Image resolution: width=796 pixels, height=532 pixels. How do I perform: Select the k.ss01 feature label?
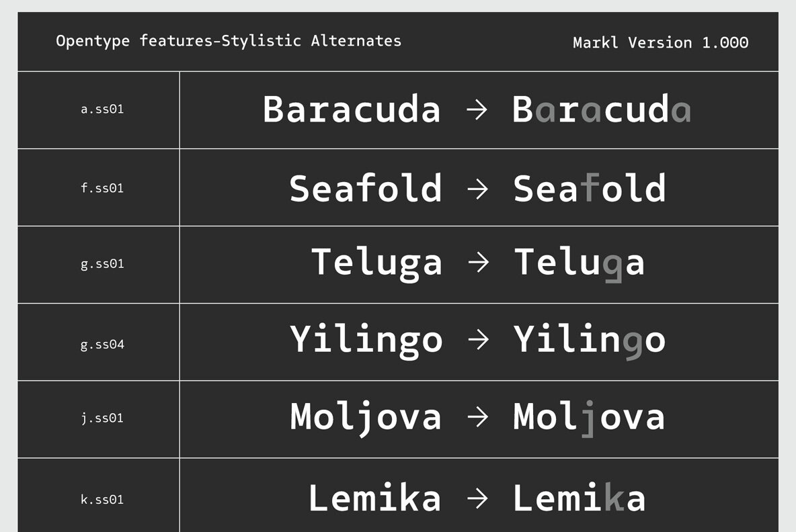tap(102, 499)
